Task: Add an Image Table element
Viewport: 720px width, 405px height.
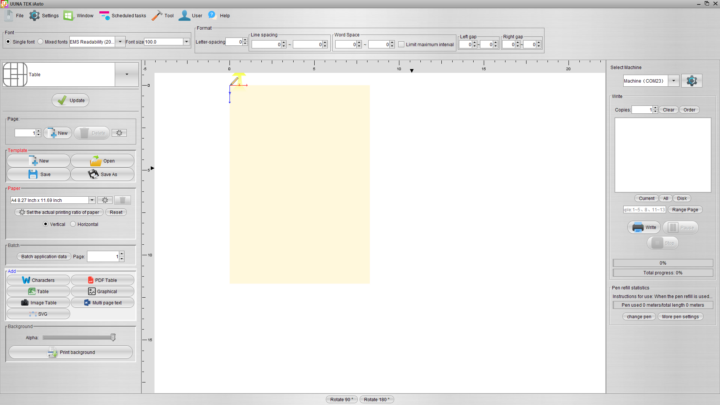Action: [x=39, y=303]
